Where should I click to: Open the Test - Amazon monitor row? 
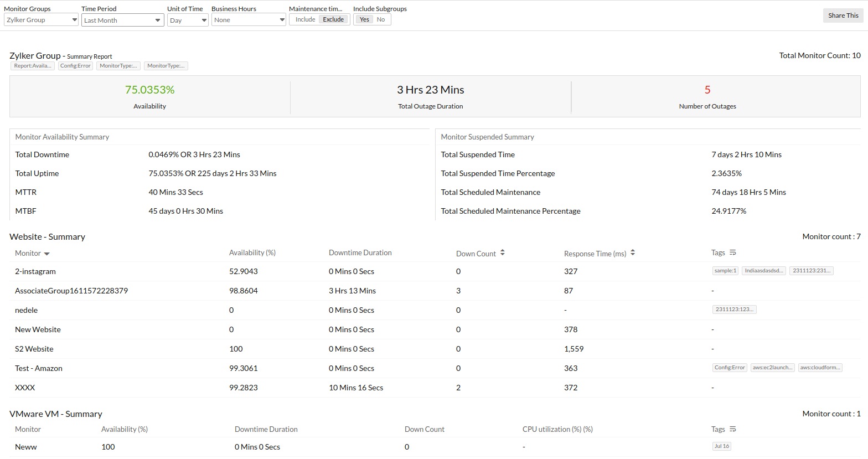[39, 368]
